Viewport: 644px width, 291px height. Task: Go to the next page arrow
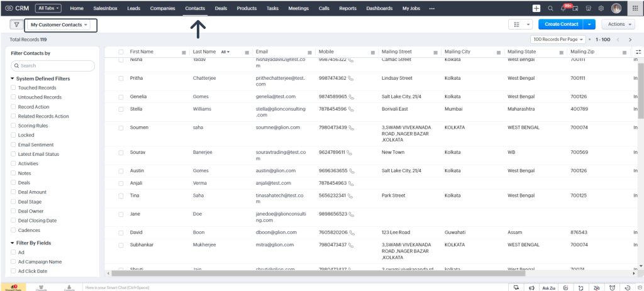tap(630, 40)
